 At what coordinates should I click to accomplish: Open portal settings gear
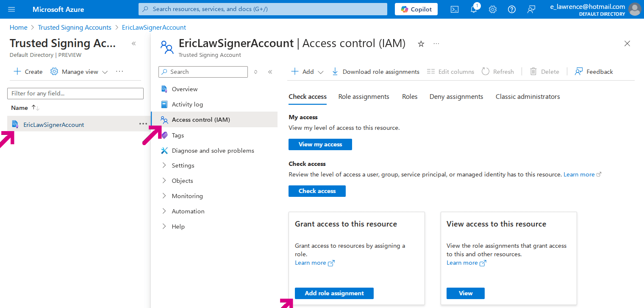(493, 9)
